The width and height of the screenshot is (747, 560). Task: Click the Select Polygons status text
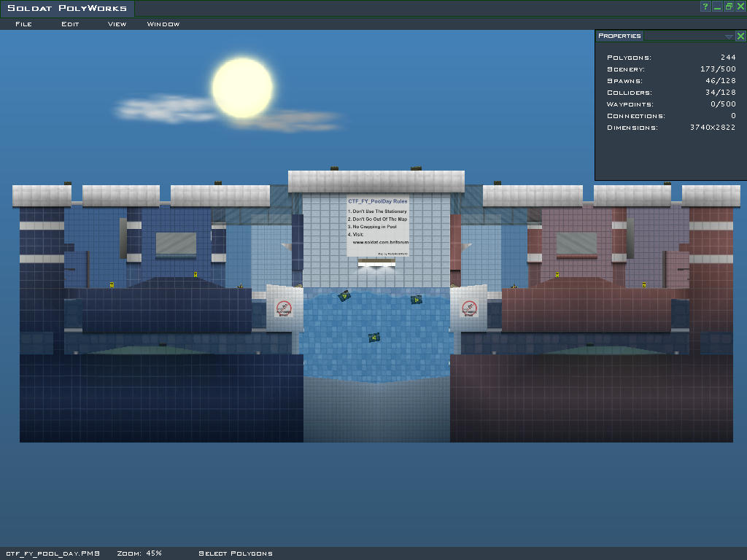click(x=236, y=553)
